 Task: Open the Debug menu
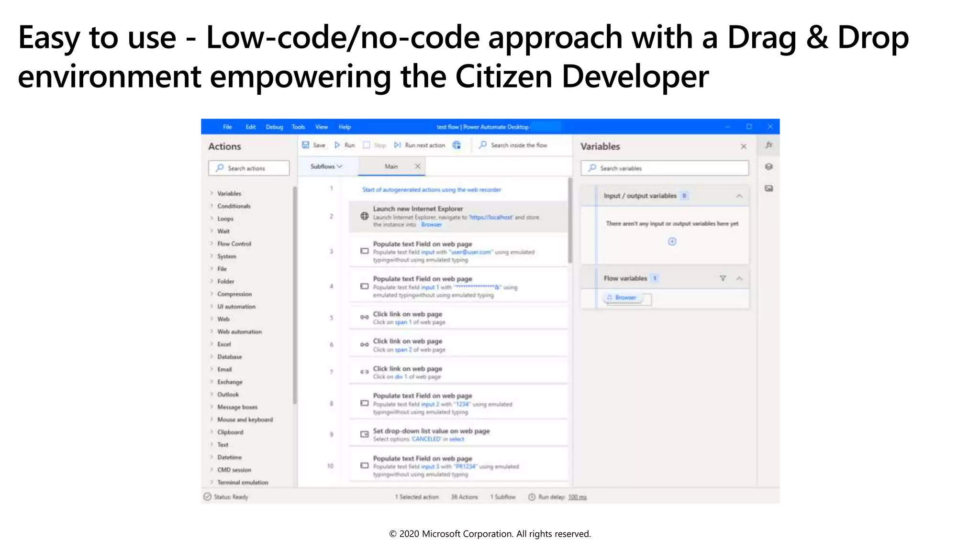(x=275, y=127)
